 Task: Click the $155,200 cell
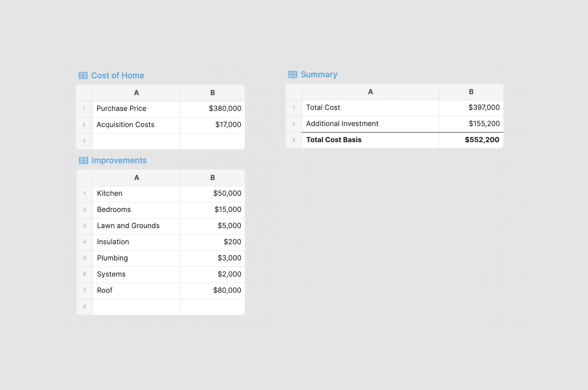pyautogui.click(x=471, y=124)
